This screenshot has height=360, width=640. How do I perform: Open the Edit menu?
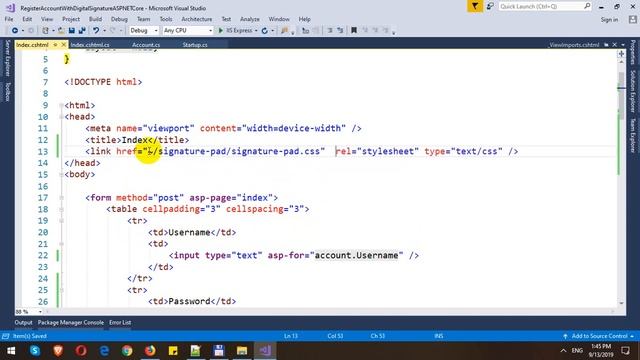click(x=27, y=19)
